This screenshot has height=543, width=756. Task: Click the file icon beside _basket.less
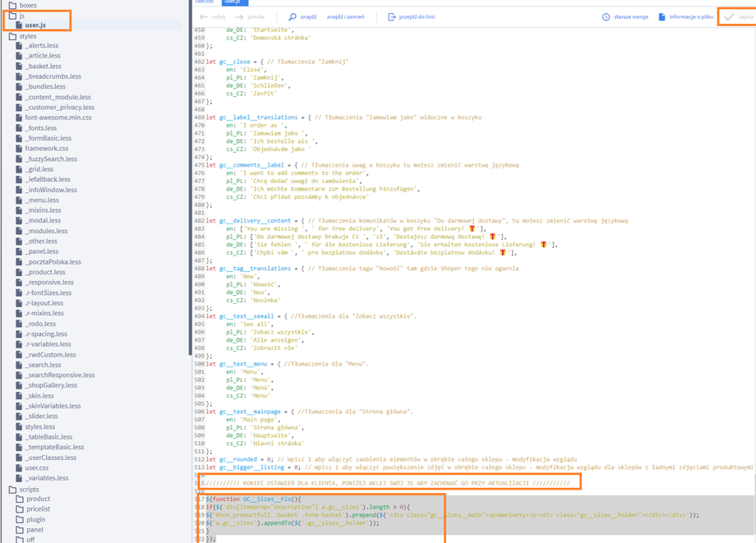tap(19, 67)
